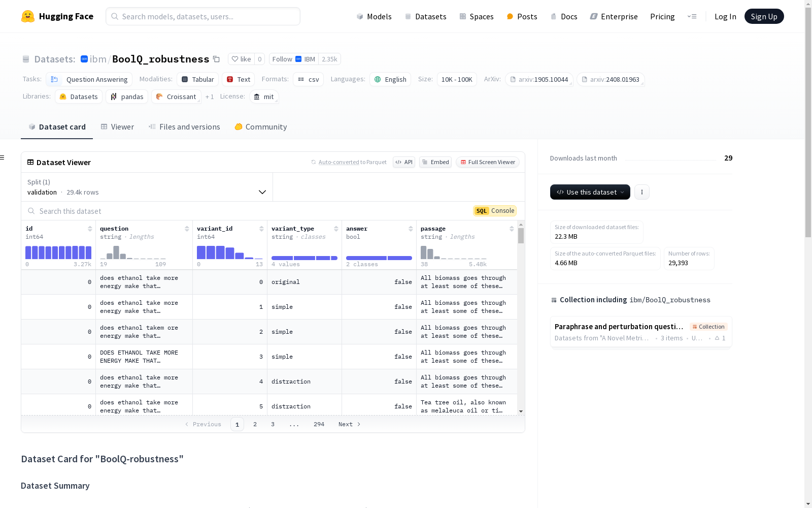Click the Search models, datasets, users field

click(203, 16)
